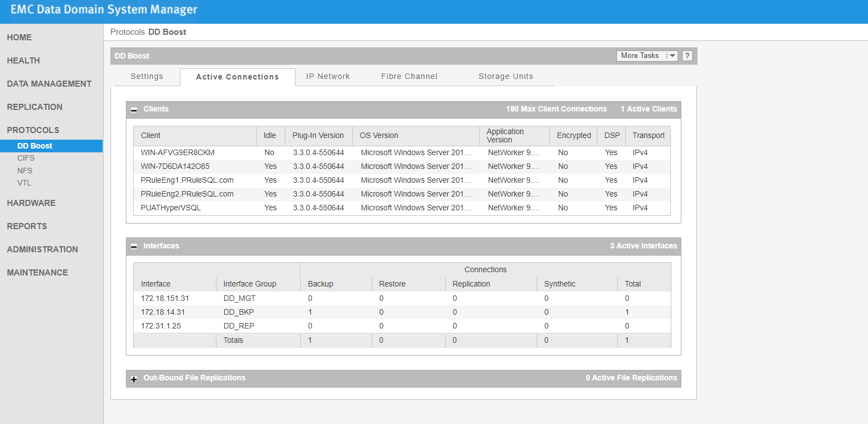
Task: Select client WIN-AFVG9ER8CKM row
Action: point(402,153)
